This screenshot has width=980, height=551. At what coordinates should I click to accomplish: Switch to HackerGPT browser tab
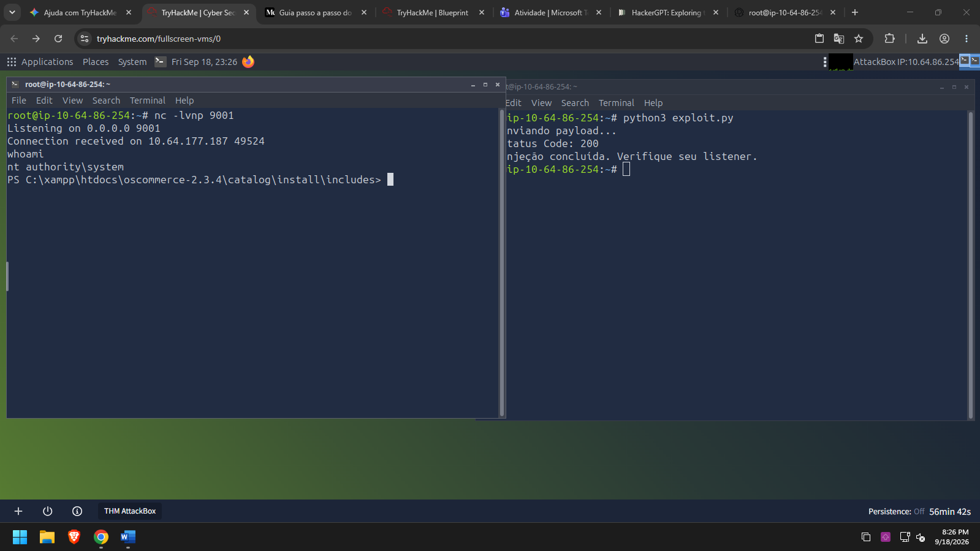pos(667,12)
